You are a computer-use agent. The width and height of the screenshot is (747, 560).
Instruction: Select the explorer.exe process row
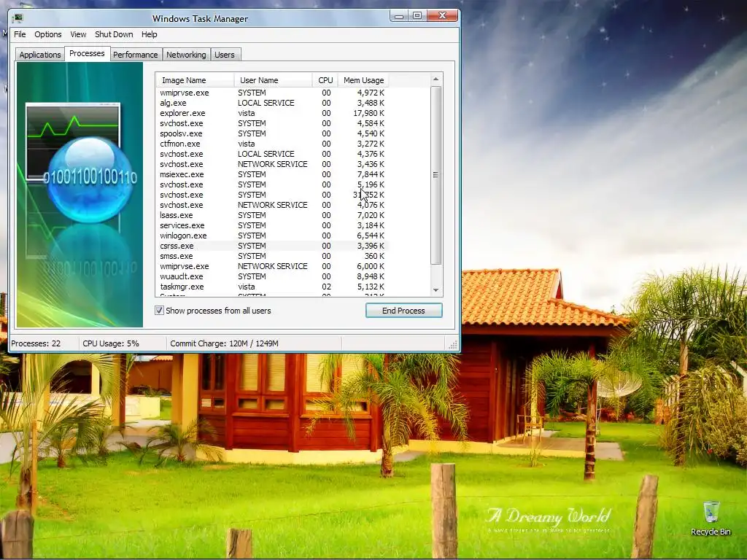pos(272,113)
